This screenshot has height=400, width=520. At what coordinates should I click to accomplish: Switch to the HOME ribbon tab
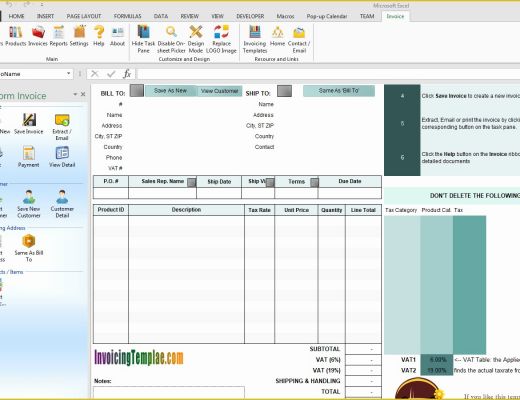pos(16,16)
